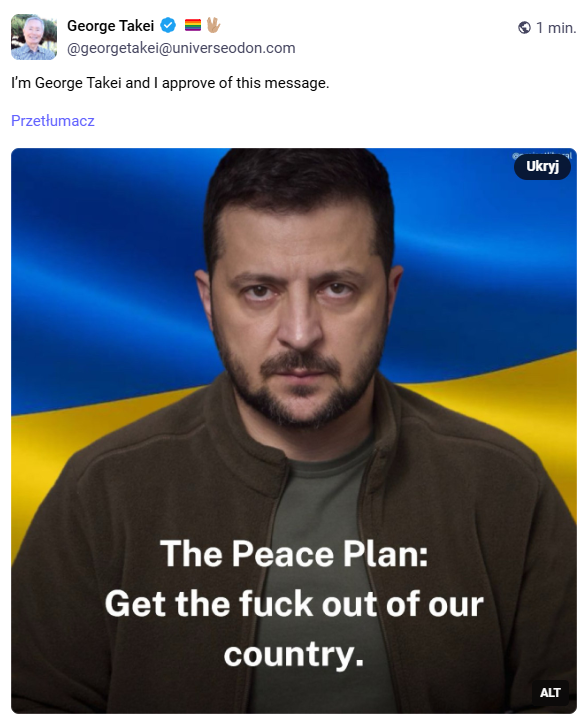
Task: Translate the post with Przetłumacz
Action: point(53,121)
